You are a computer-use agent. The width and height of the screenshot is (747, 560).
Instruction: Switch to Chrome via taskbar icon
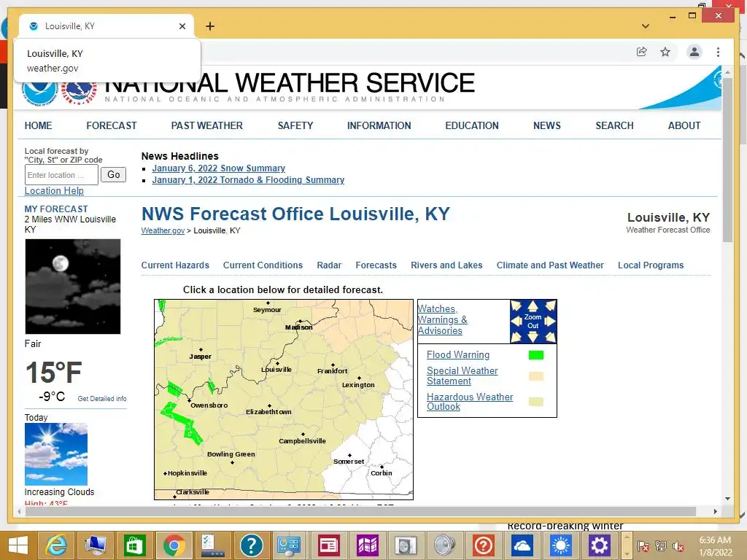tap(174, 545)
